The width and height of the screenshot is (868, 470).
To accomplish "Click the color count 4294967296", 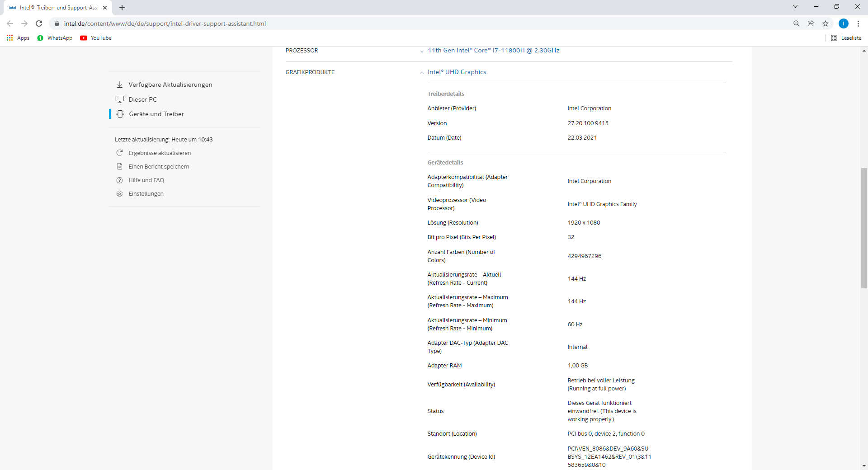I will tap(584, 256).
